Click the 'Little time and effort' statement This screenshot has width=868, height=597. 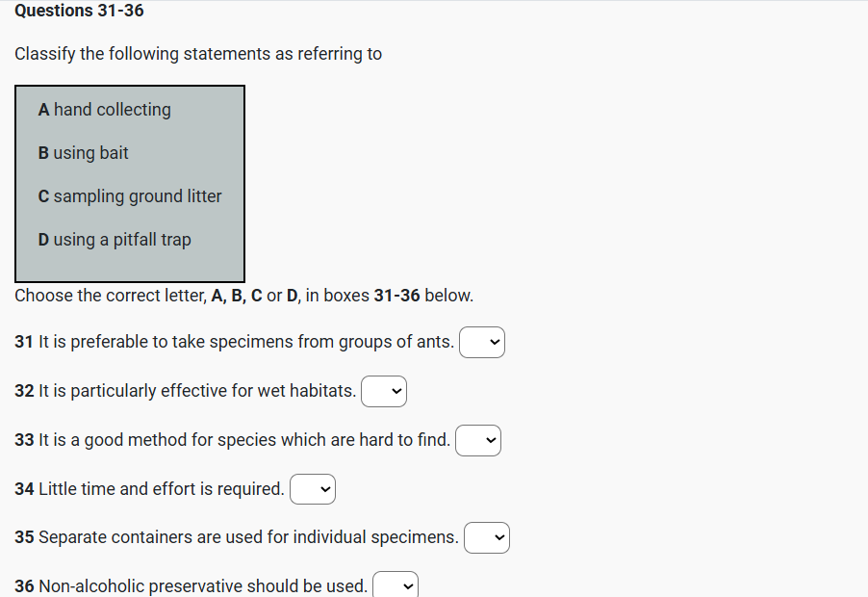tap(150, 490)
